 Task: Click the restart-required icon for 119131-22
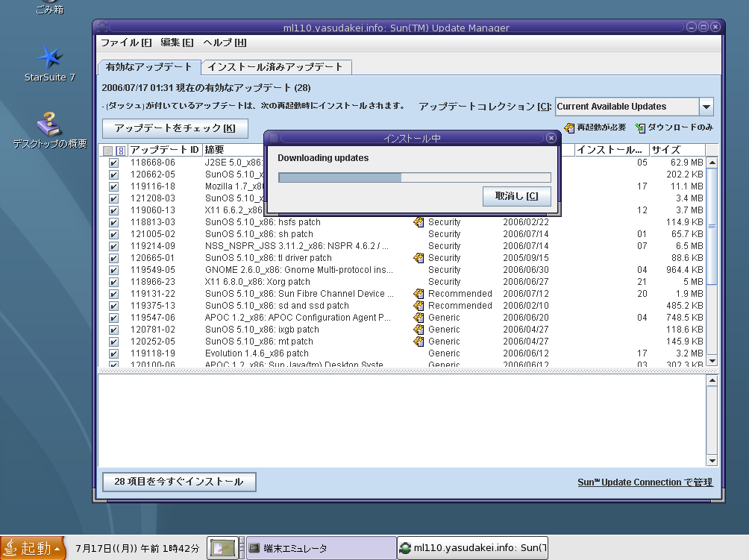click(419, 294)
